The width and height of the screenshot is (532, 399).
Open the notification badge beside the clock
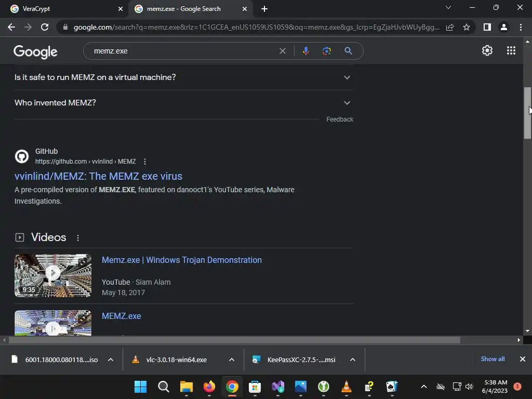tap(517, 387)
